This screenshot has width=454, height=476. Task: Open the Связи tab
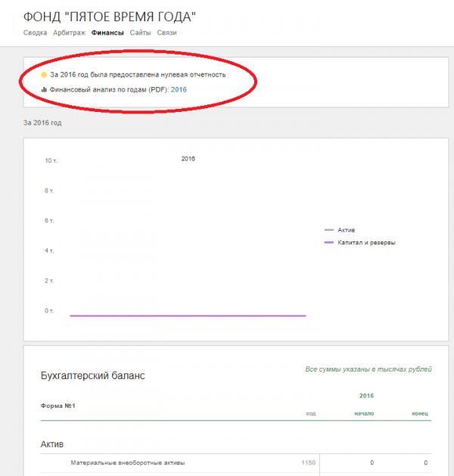[x=166, y=33]
